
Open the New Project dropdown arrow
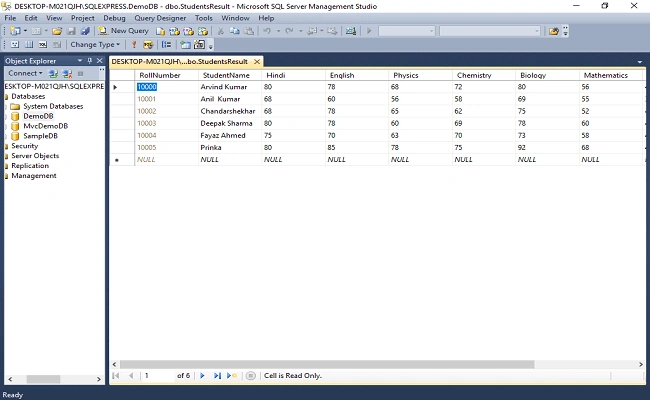[25, 31]
